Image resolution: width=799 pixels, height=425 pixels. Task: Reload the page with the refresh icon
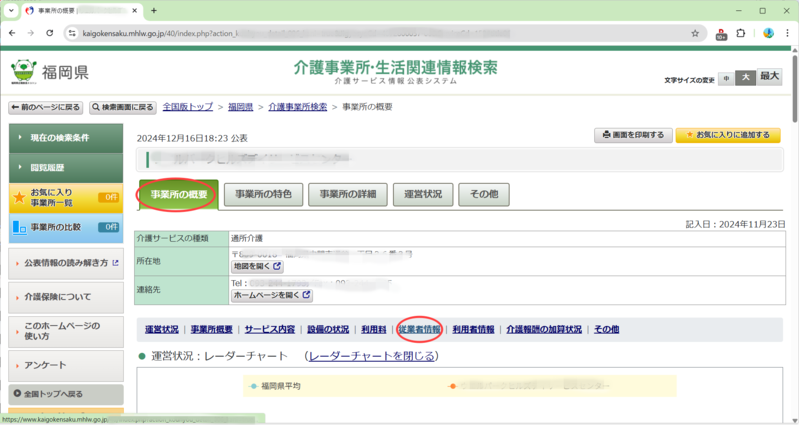51,33
